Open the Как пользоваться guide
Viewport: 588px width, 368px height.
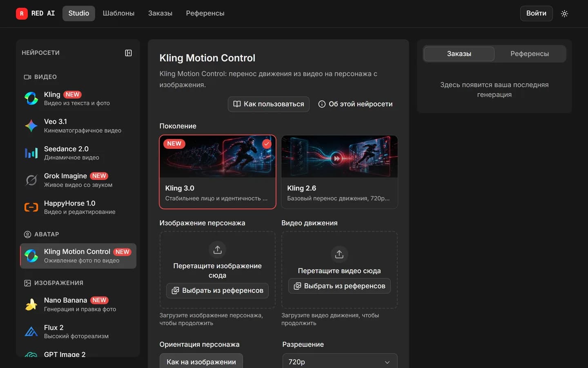coord(268,104)
